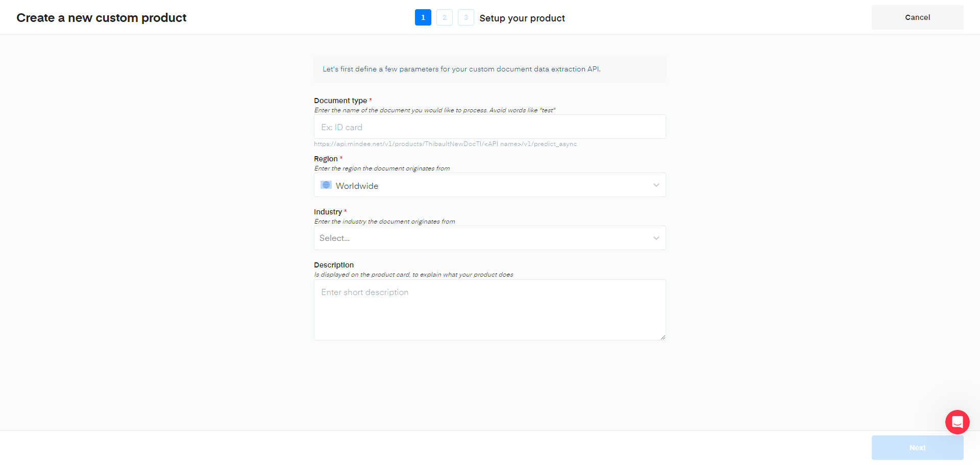980x465 pixels.
Task: Click the 'Setup your product' step label
Action: pos(522,18)
